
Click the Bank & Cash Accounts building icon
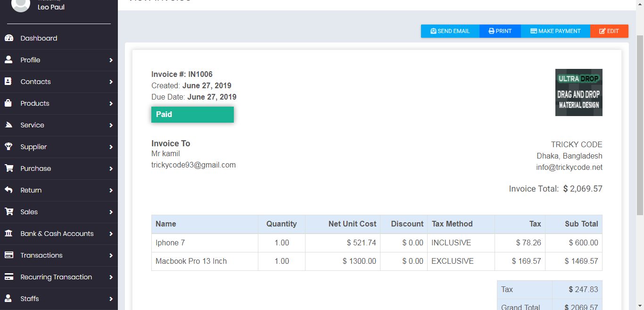(8, 234)
